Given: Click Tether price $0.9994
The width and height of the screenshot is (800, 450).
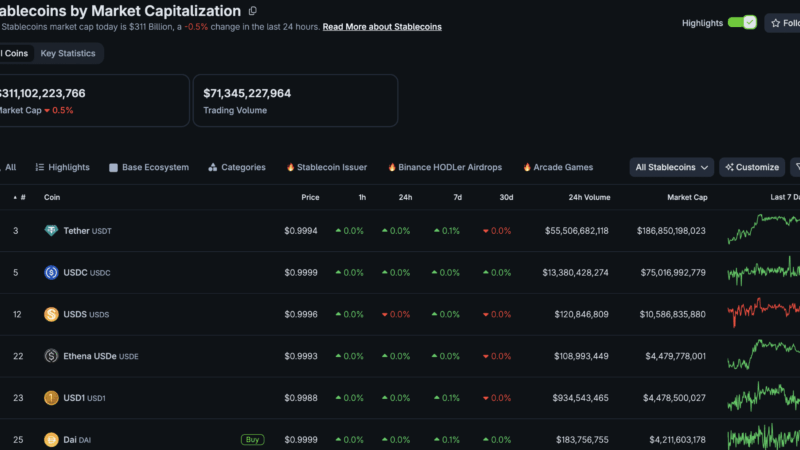Looking at the screenshot, I should tap(301, 231).
